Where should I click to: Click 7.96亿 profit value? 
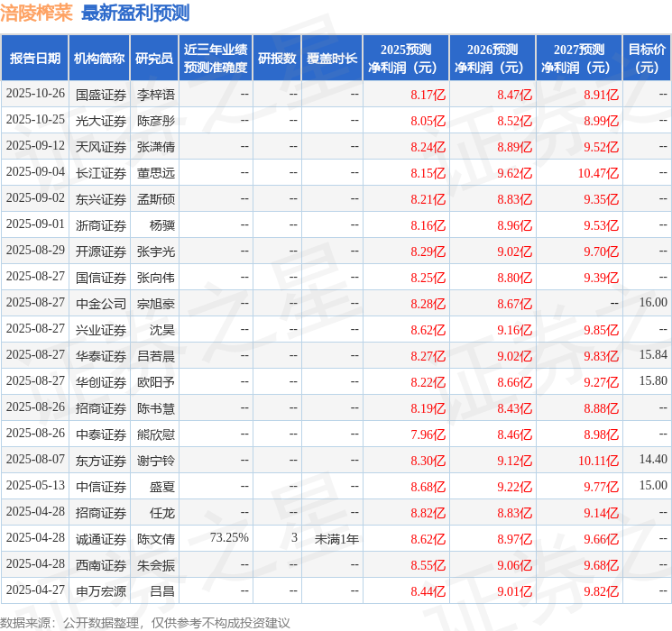428,434
